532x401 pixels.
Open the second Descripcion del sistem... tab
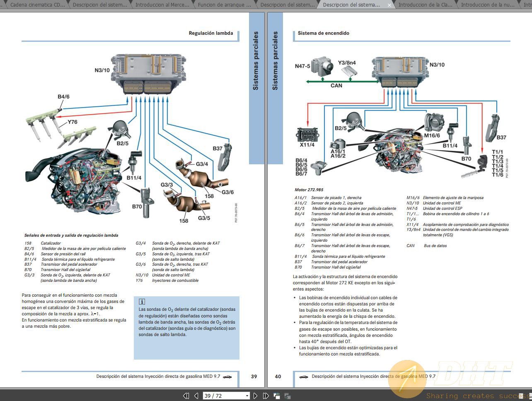point(287,5)
